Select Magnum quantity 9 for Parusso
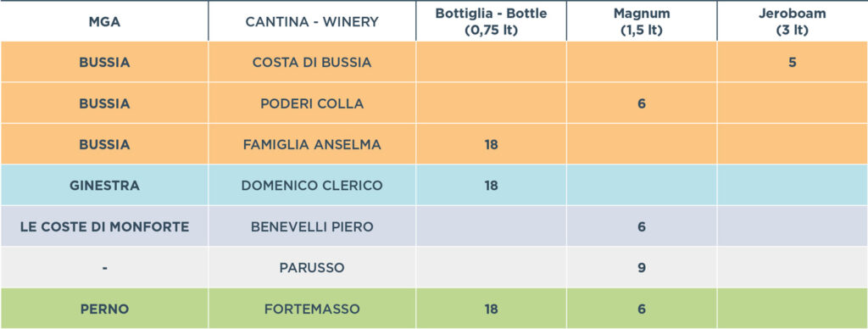868x329 pixels. click(642, 267)
